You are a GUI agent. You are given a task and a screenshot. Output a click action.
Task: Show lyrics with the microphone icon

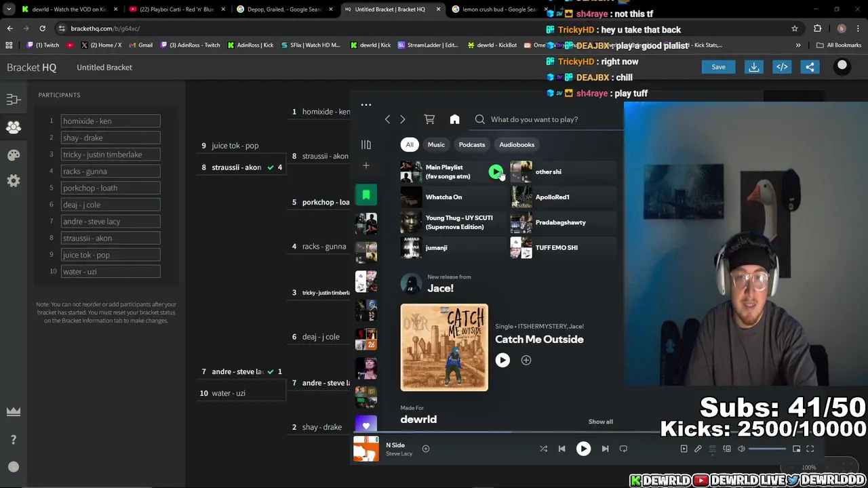[698, 449]
